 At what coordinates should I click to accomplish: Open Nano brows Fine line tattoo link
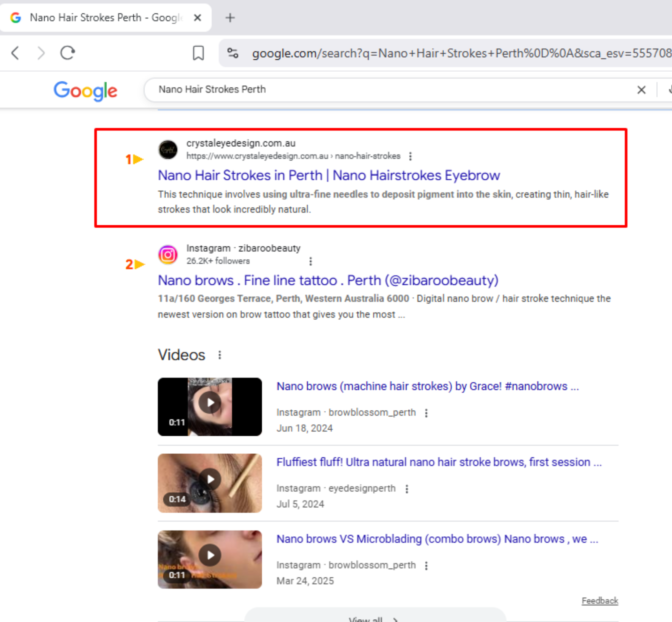328,280
